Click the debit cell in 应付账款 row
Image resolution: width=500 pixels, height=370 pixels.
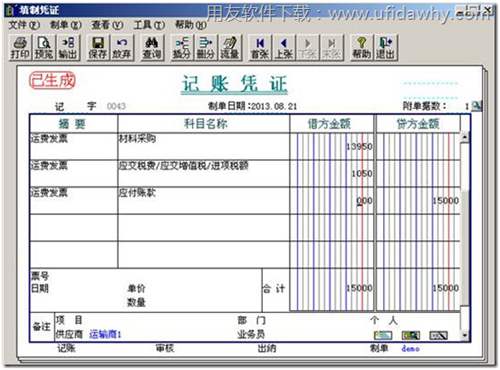[332, 200]
